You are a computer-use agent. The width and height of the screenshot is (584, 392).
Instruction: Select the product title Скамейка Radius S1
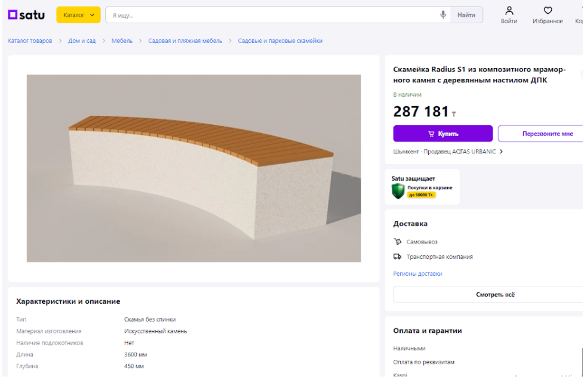[480, 75]
